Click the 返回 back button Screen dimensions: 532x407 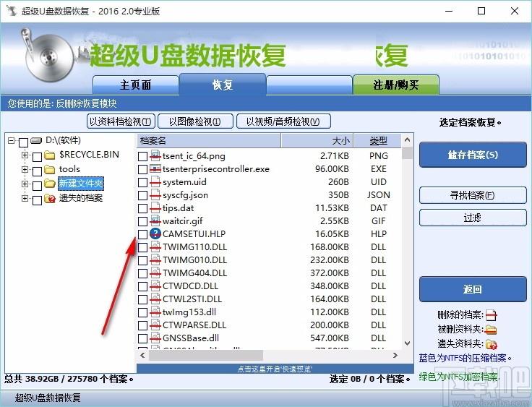tap(473, 289)
